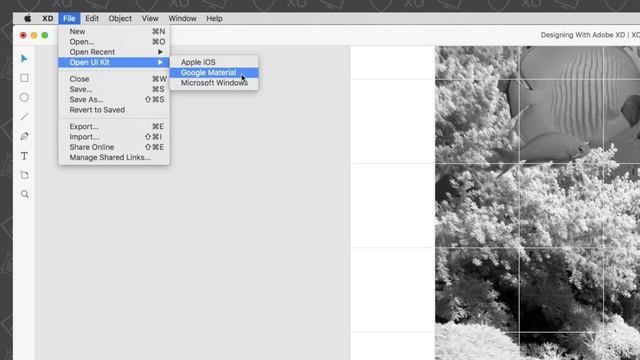Expand the Open Recent submenu
Viewport: 640px width, 360px height.
[114, 52]
